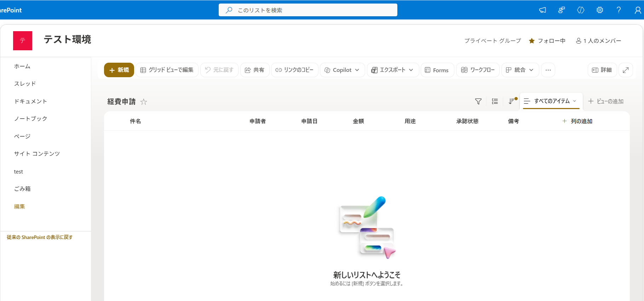Select グリッド ビューで編集
The image size is (644, 301).
(167, 70)
